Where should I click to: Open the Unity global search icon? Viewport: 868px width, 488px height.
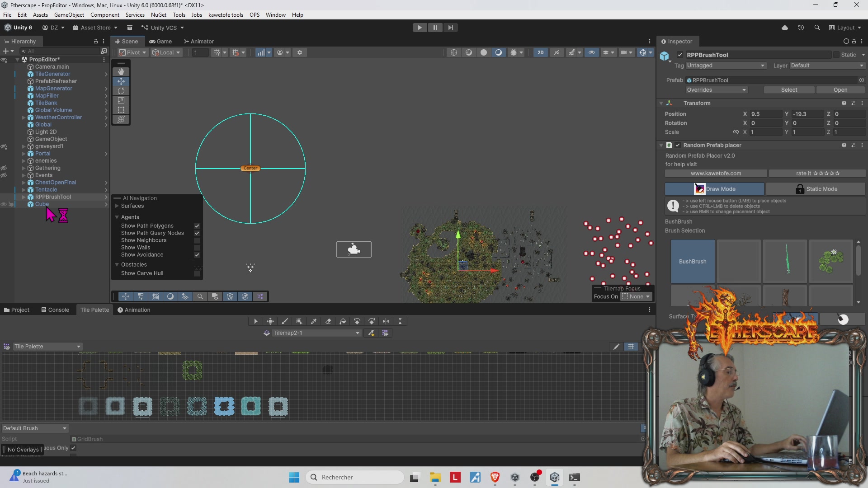point(817,28)
